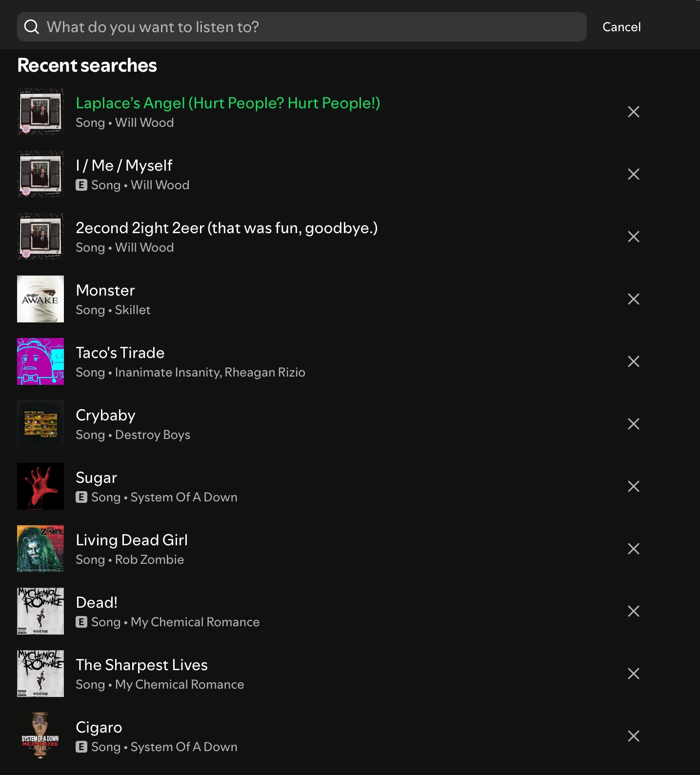Remove "The Sharpest Lives" from recents
Screen dimensions: 700x775
[633, 674]
